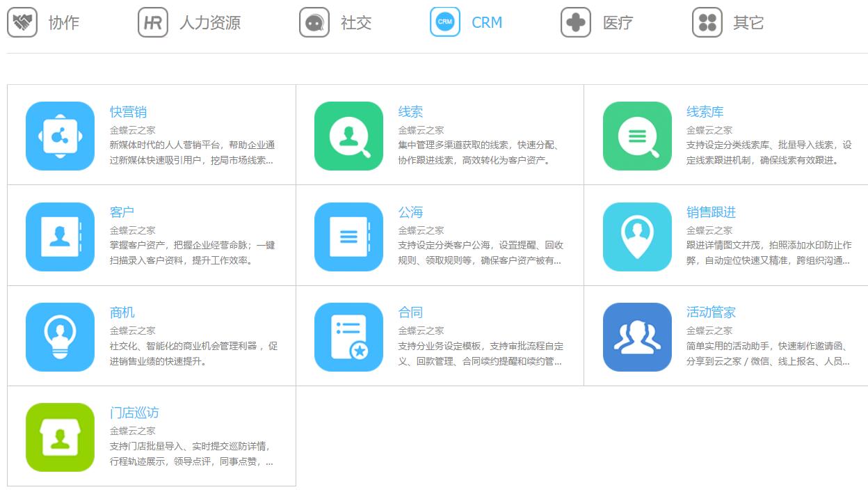The height and width of the screenshot is (492, 868).
Task: Click the green 门店巡访 store icon
Action: 60,437
